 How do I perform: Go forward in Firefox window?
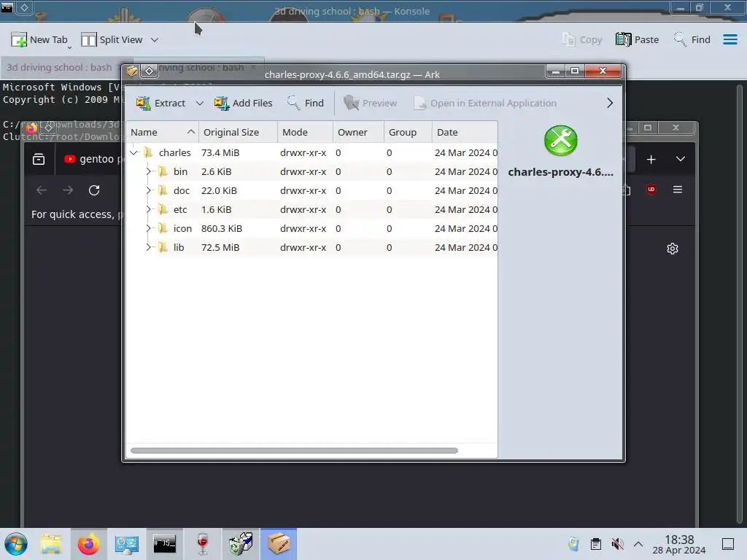tap(68, 190)
